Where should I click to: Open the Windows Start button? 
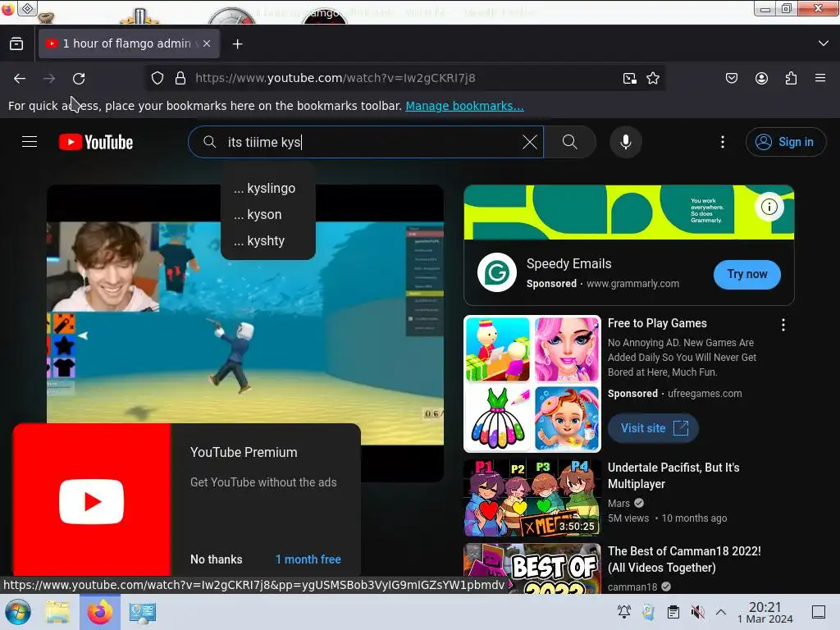[x=18, y=612]
